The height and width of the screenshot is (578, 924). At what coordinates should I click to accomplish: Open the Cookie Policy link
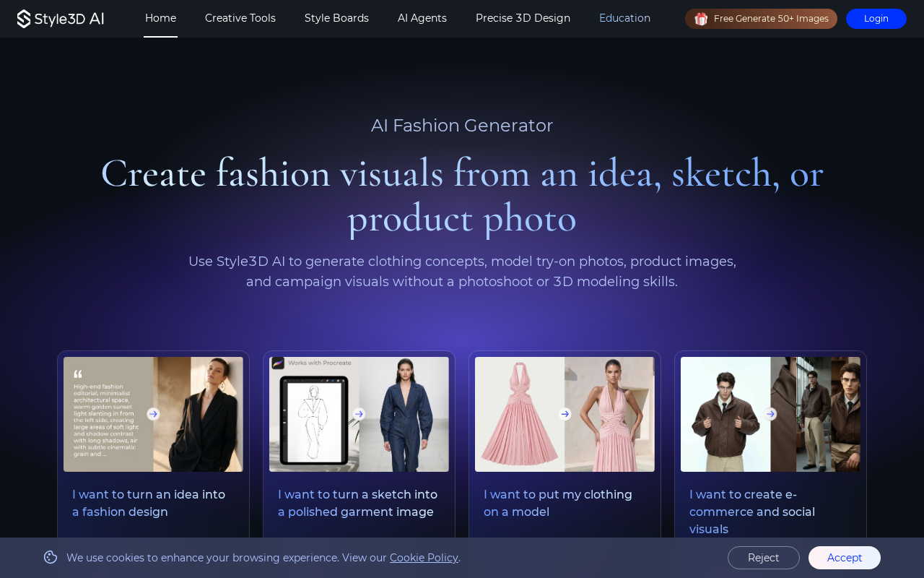[x=424, y=558]
